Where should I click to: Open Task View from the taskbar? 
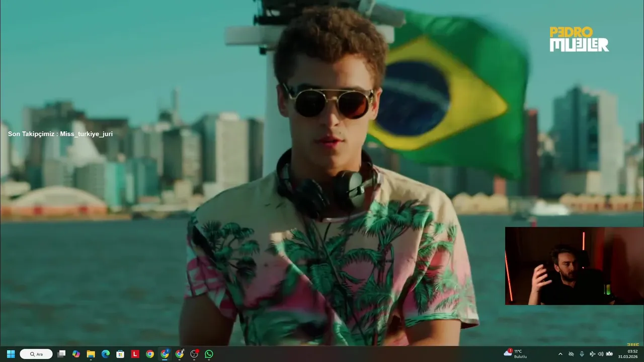click(x=61, y=354)
